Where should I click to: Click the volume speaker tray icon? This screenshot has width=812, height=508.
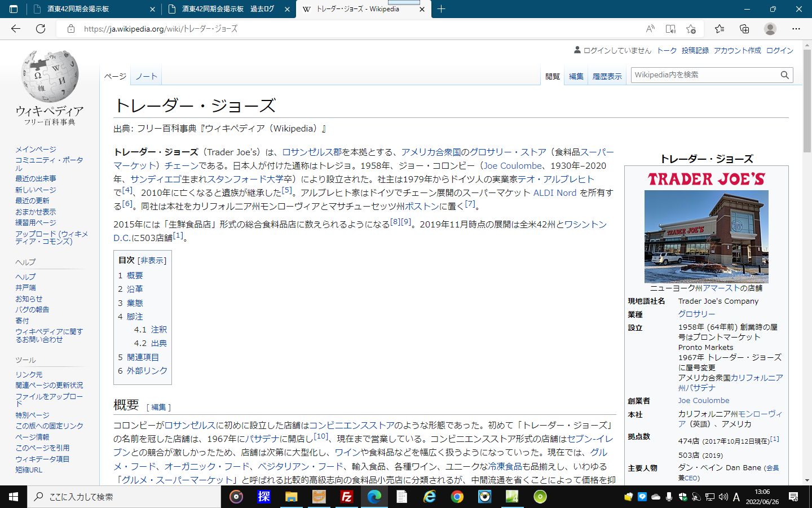(723, 497)
